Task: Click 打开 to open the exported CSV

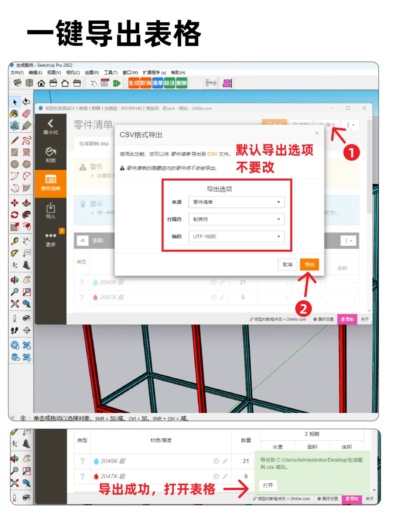Action: click(267, 485)
